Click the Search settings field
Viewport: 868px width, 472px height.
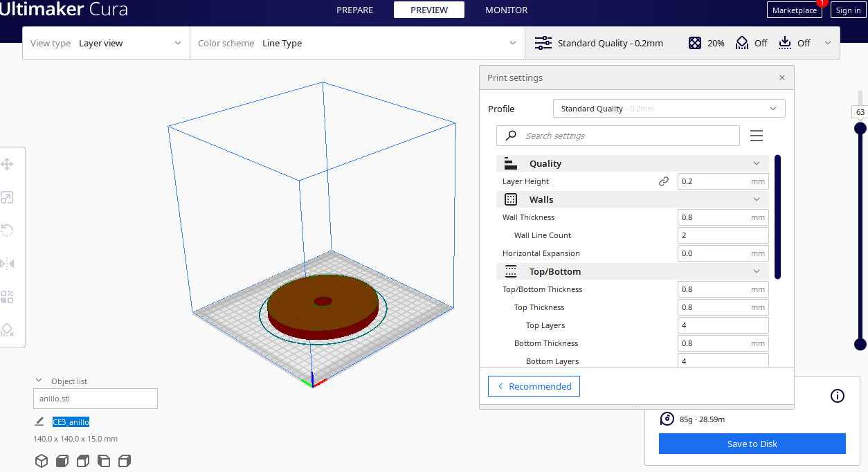click(618, 136)
